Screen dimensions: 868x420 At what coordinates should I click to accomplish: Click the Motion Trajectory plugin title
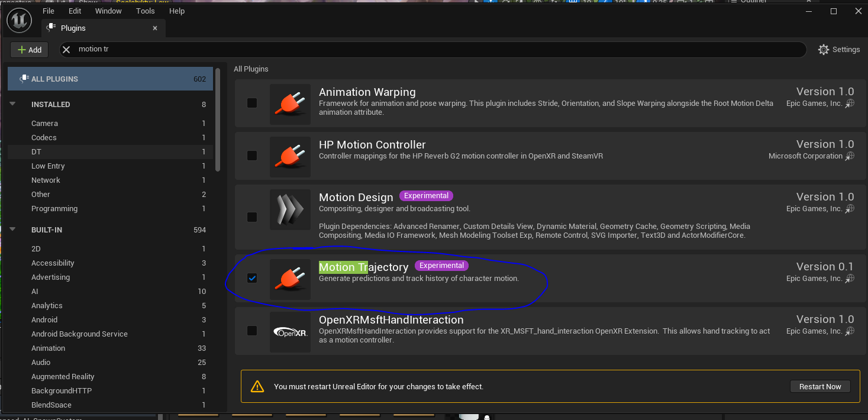pyautogui.click(x=363, y=267)
